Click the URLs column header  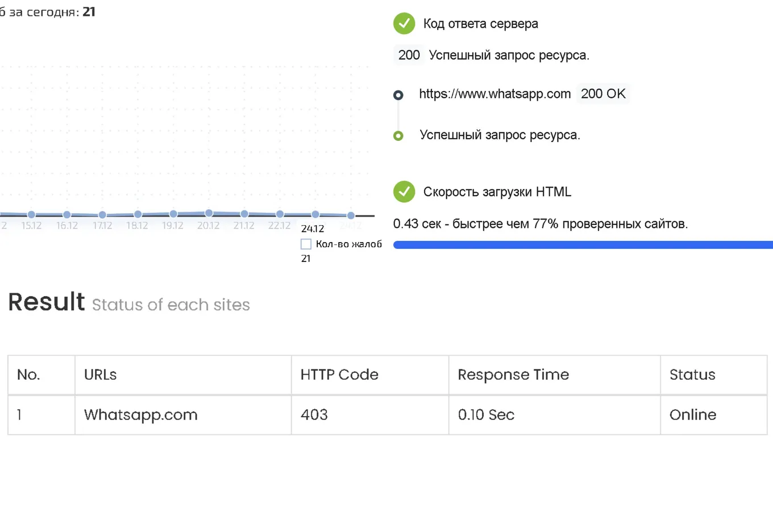pyautogui.click(x=183, y=375)
